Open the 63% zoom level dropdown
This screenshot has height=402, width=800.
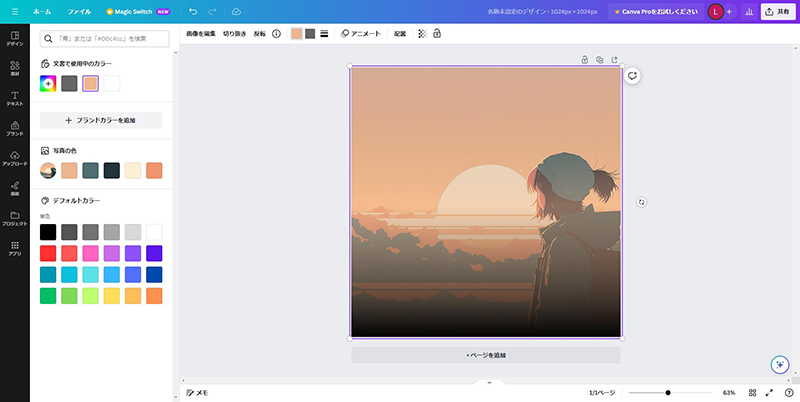(729, 393)
